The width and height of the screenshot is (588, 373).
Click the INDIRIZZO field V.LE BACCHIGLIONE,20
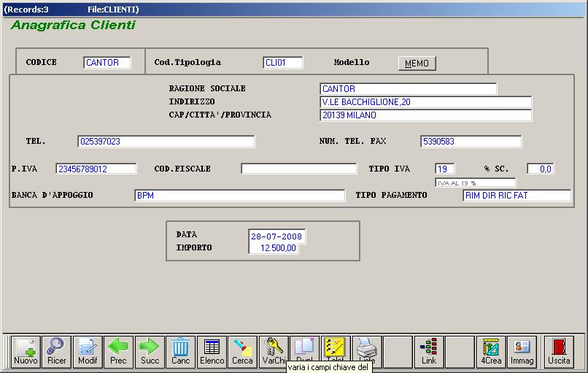click(426, 102)
